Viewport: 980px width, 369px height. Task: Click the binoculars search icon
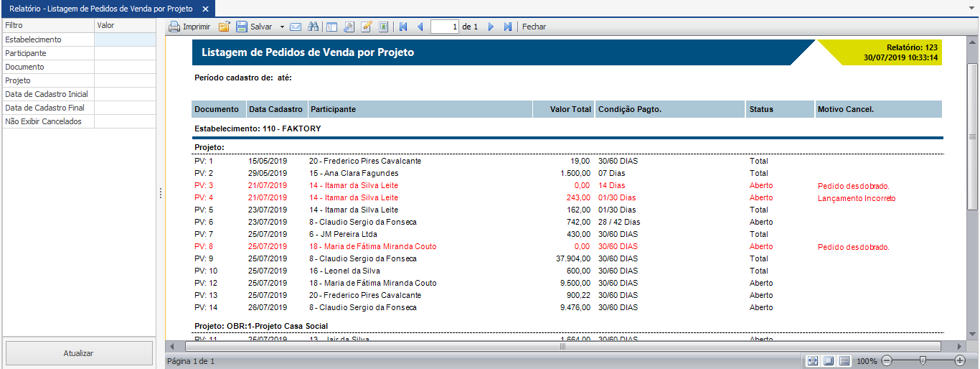point(313,27)
